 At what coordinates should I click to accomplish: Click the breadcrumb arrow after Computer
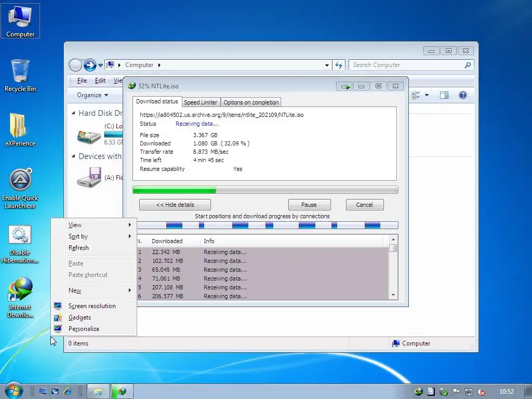tap(159, 65)
